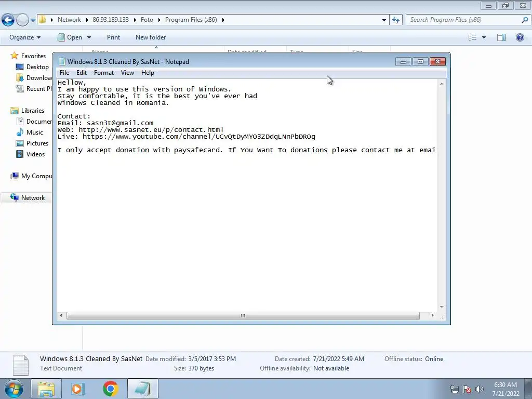Open the Notepad View menu
Screen dimensions: 532x399
tap(128, 73)
